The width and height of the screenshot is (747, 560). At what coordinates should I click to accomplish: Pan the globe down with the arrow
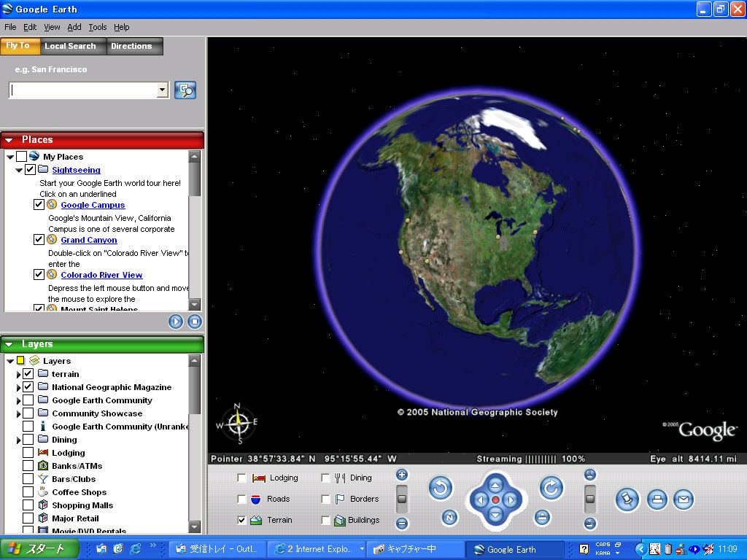(x=495, y=515)
